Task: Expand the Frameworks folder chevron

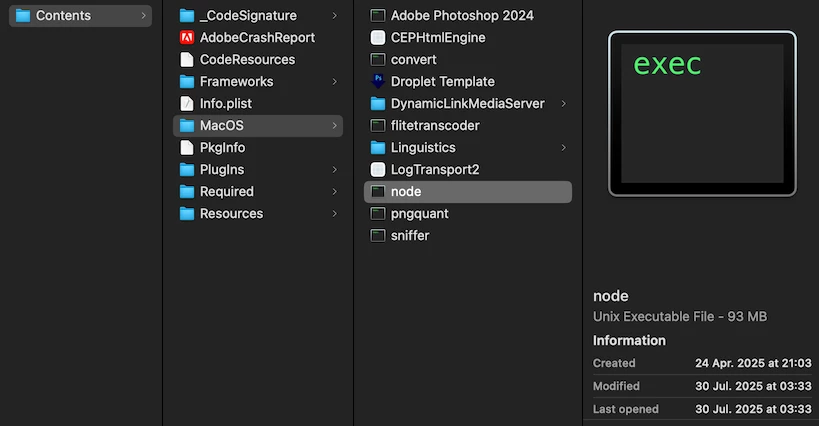Action: [334, 82]
